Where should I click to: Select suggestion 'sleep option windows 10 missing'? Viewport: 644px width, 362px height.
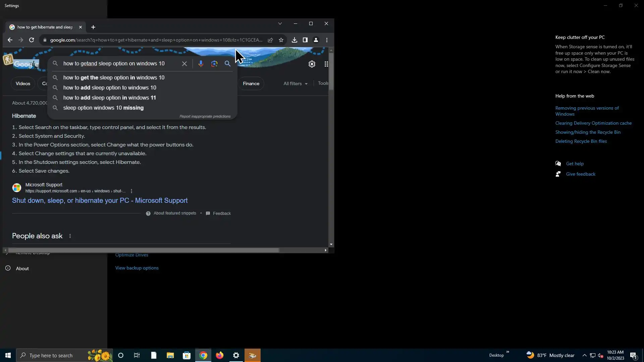click(103, 108)
